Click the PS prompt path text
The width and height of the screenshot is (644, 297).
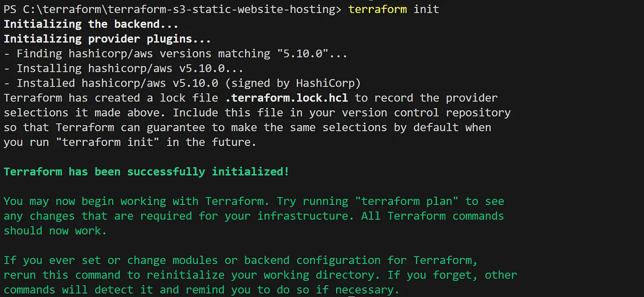click(x=172, y=9)
